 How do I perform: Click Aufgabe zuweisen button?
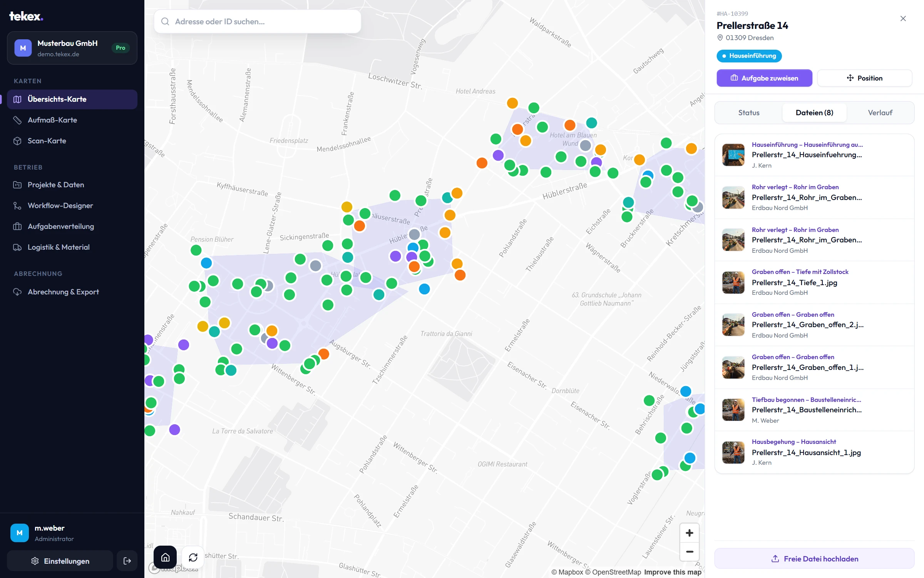pyautogui.click(x=764, y=78)
